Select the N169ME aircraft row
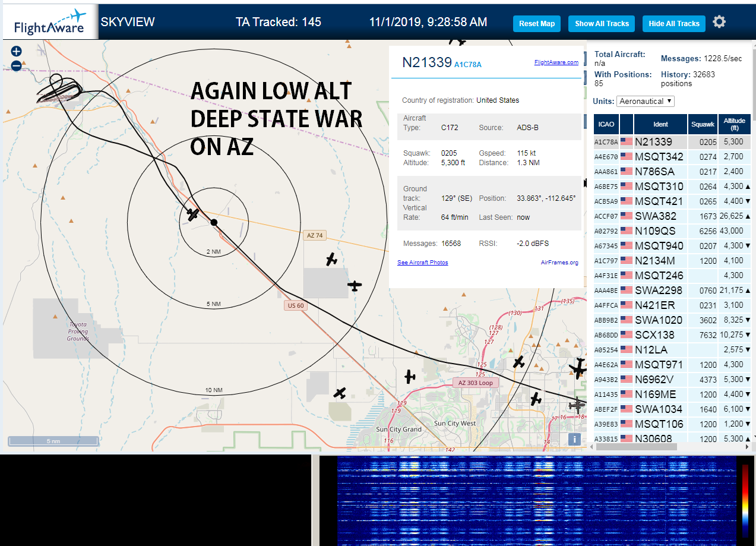 pyautogui.click(x=672, y=394)
